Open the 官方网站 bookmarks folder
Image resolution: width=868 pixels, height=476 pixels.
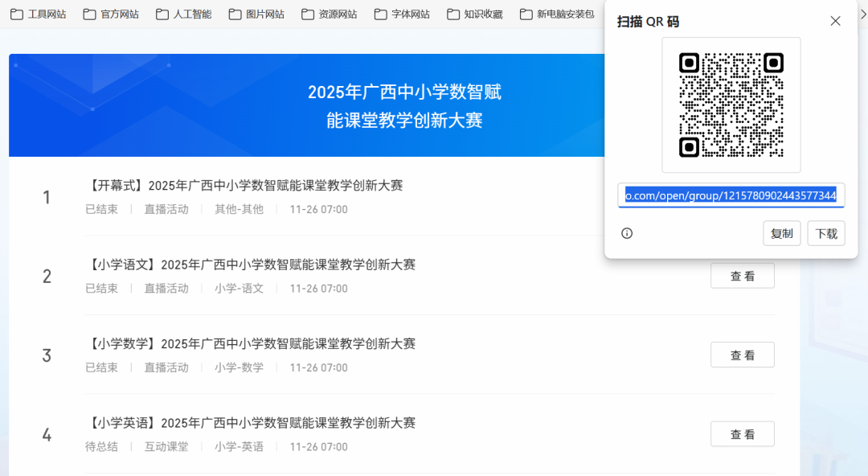click(111, 14)
